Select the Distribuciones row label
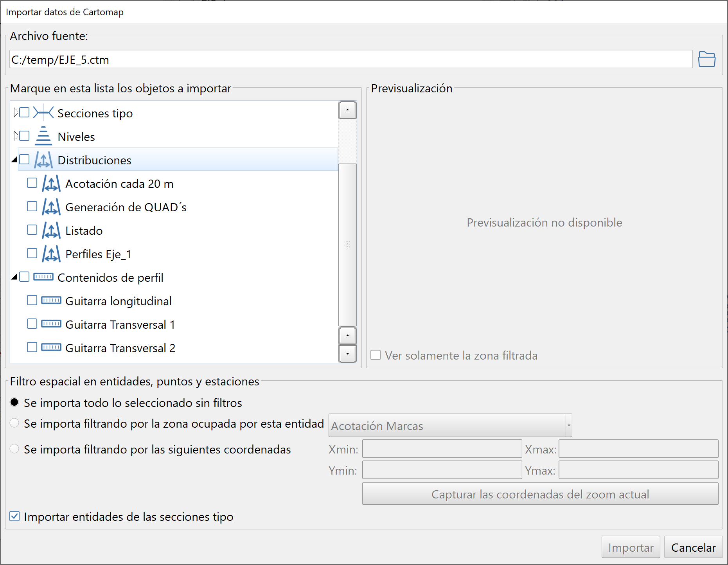Viewport: 728px width, 565px height. click(x=94, y=160)
